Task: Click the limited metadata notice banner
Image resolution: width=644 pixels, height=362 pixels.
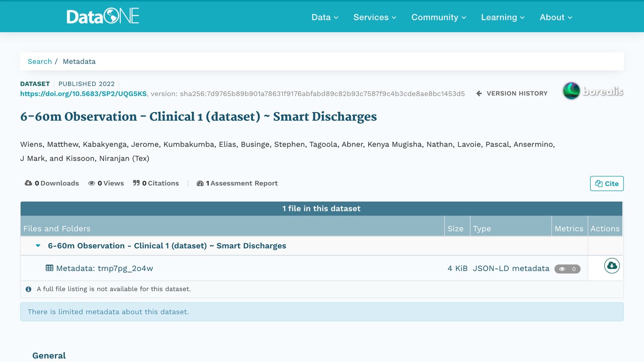Action: click(x=322, y=312)
